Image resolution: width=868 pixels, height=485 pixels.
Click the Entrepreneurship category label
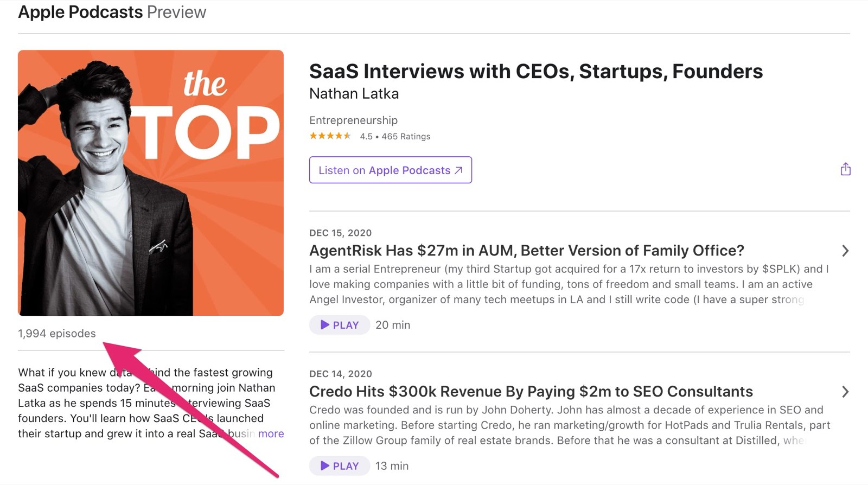353,120
